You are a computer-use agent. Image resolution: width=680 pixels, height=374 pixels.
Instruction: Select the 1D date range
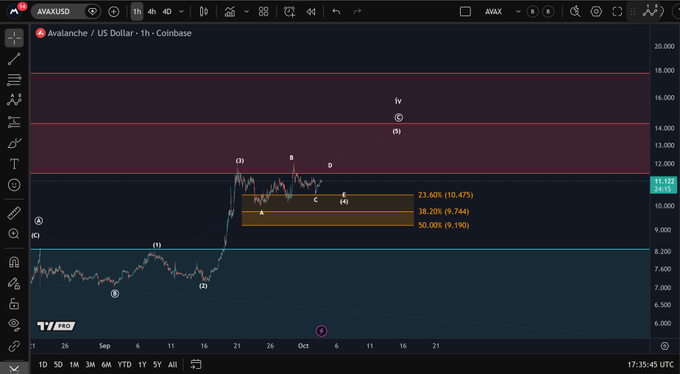[42, 364]
